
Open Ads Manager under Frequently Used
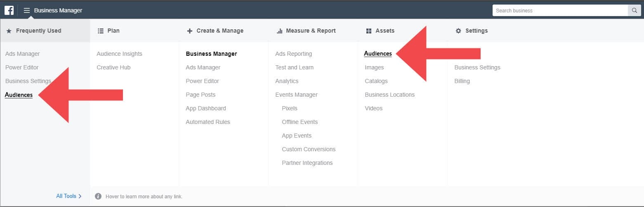(23, 54)
